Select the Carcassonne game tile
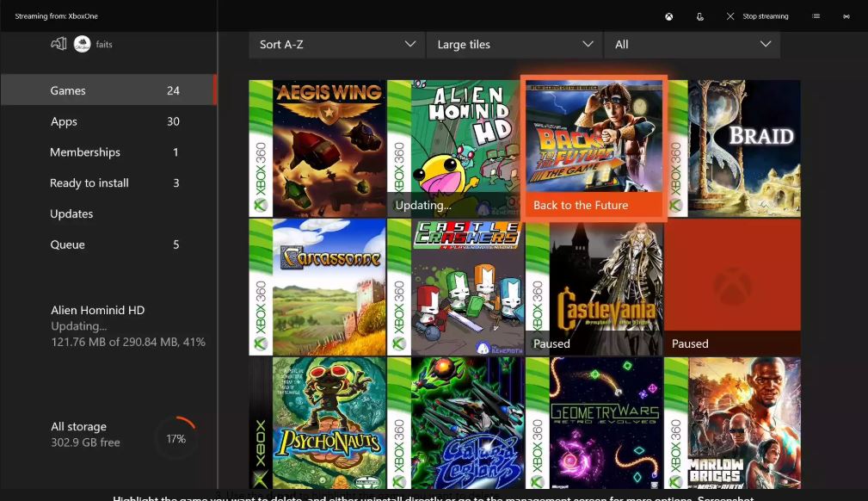The height and width of the screenshot is (501, 868). point(317,287)
